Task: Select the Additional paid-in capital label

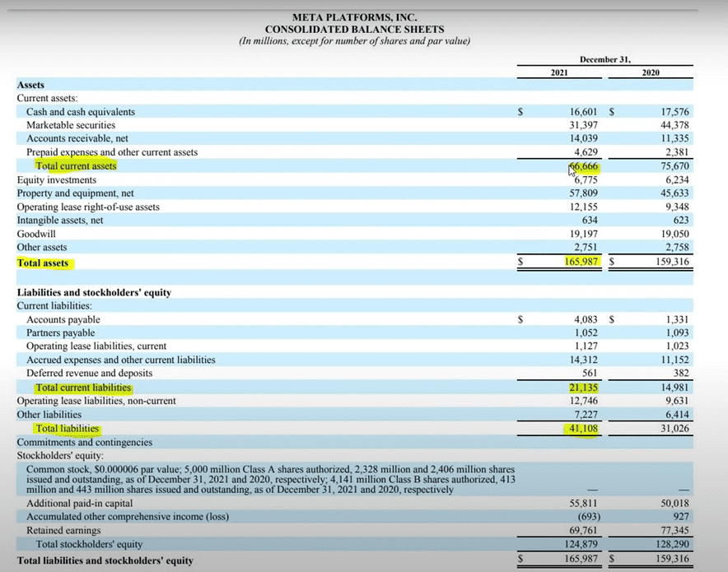Action: point(79,503)
